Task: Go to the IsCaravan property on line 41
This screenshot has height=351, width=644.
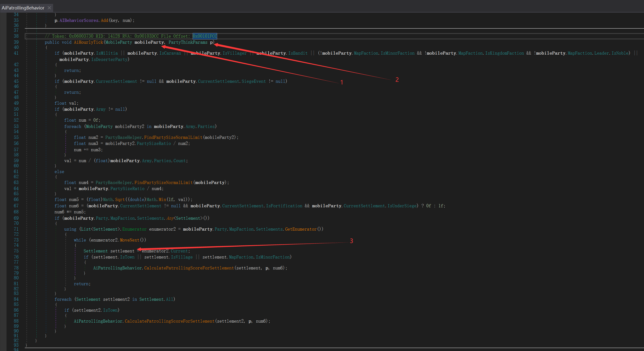Action: 170,53
